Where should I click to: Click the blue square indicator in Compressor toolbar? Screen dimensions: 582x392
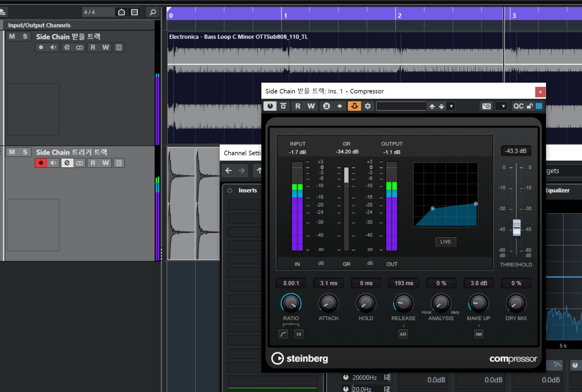coord(539,106)
